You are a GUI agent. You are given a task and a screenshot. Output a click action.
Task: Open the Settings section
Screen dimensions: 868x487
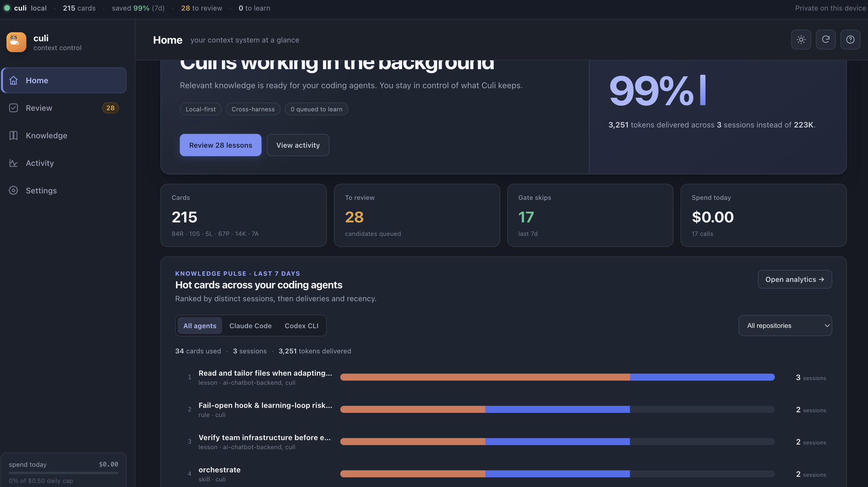pyautogui.click(x=64, y=190)
